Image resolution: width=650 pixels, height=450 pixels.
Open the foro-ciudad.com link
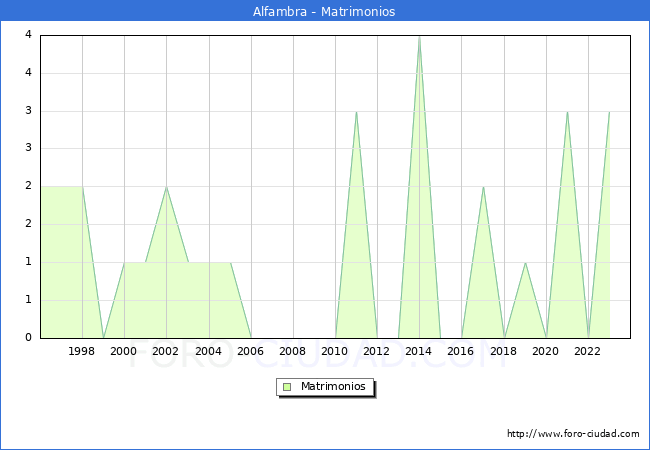[x=573, y=434]
